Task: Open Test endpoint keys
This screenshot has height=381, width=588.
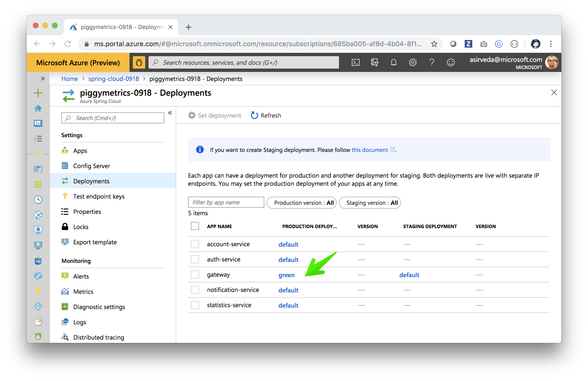Action: pyautogui.click(x=99, y=196)
